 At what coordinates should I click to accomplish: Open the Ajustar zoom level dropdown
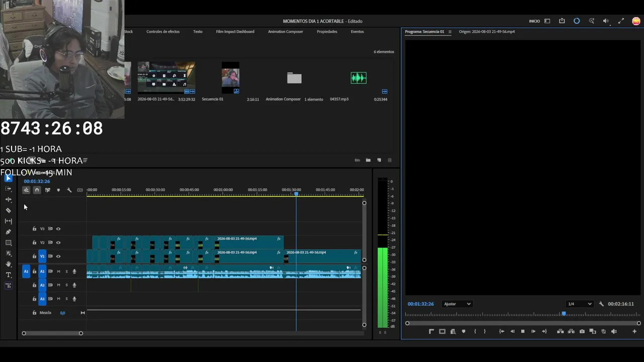457,304
